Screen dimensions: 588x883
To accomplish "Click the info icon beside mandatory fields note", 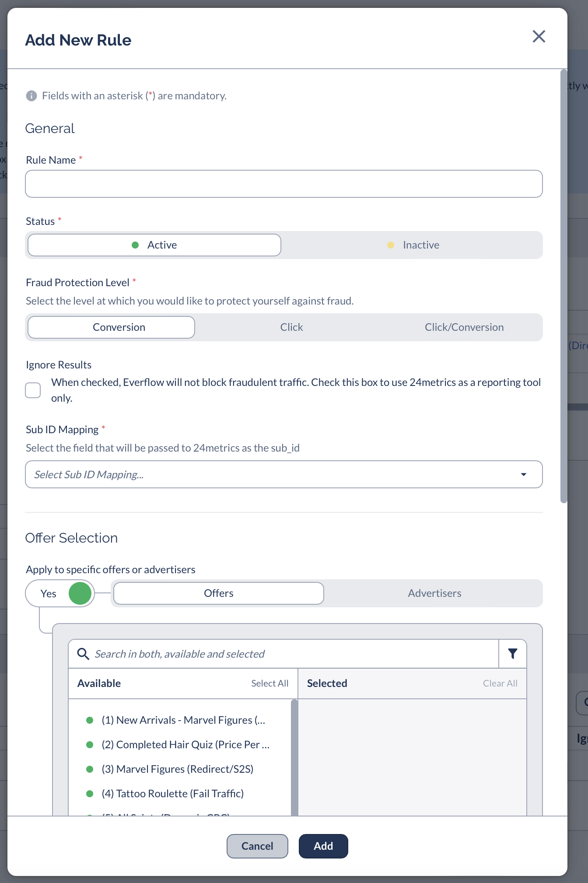I will [31, 96].
